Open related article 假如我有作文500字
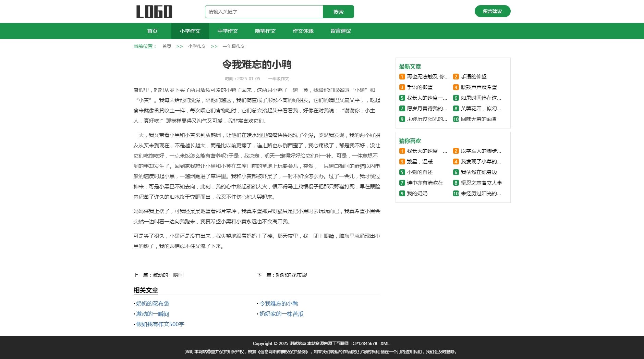The width and height of the screenshot is (644, 359). (160, 324)
